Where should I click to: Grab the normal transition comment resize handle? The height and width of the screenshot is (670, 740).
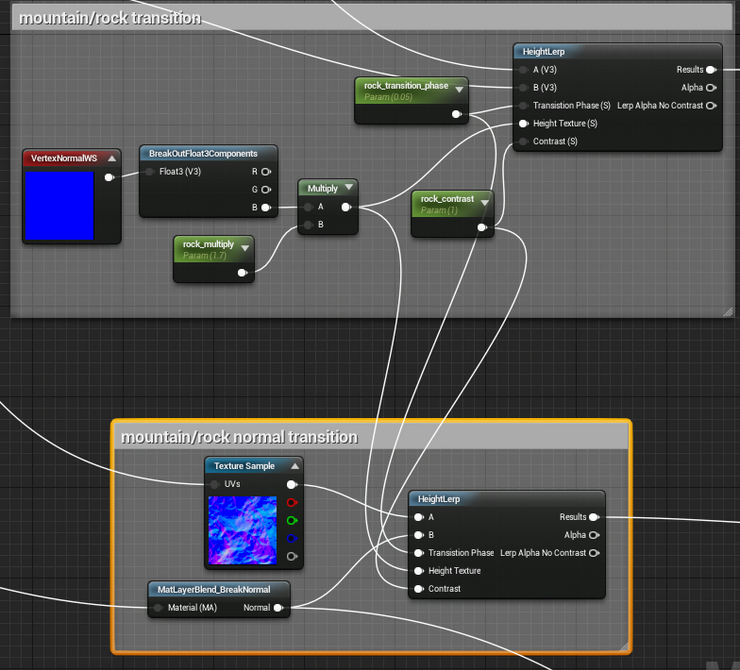coord(623,647)
